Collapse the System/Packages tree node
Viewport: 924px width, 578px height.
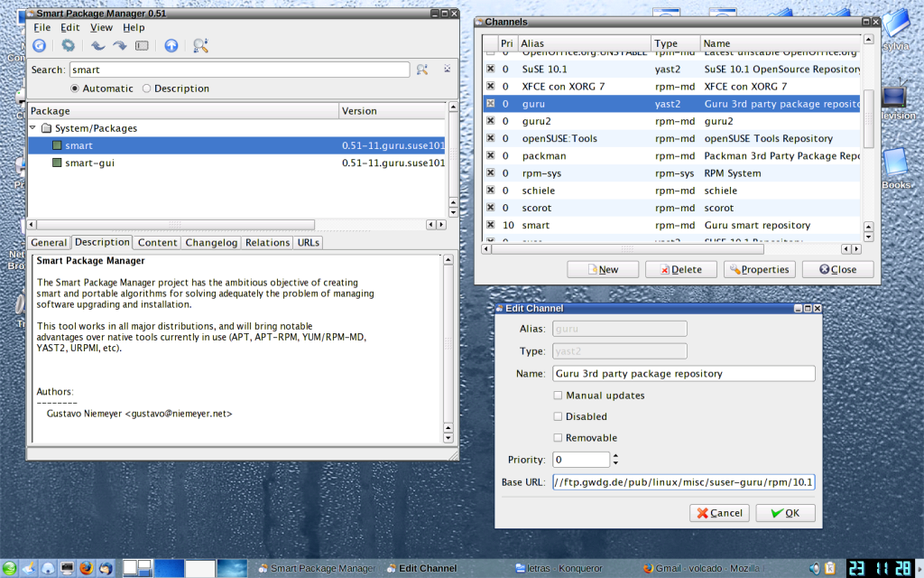[x=33, y=128]
